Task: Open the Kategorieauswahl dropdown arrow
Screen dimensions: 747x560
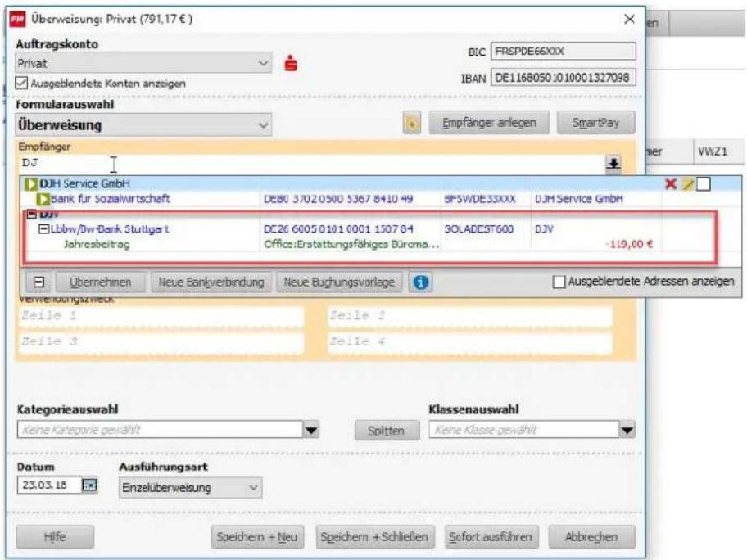Action: pyautogui.click(x=311, y=430)
